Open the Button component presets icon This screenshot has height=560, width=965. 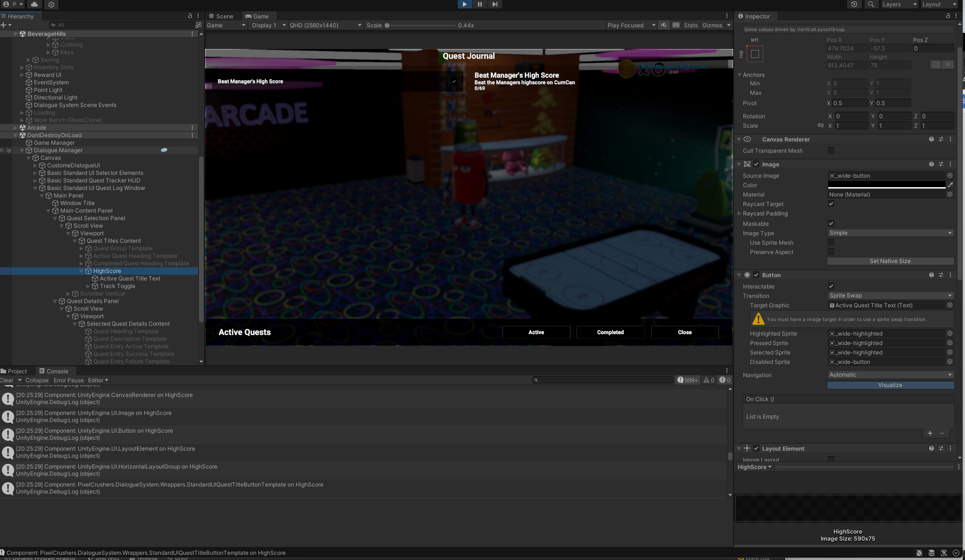[x=941, y=275]
